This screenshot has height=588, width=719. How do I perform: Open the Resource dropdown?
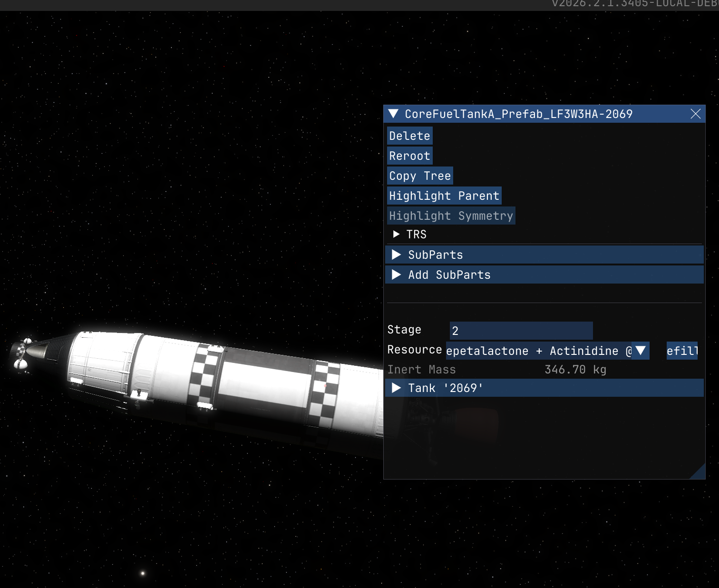[x=641, y=351]
